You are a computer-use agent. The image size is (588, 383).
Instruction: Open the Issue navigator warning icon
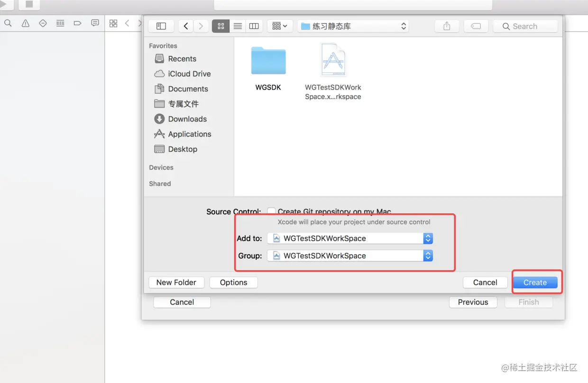26,23
